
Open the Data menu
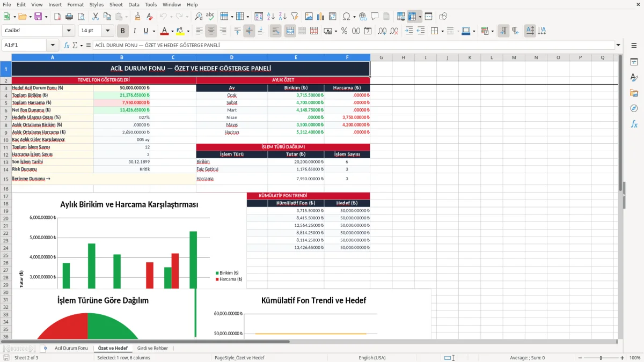[x=134, y=4]
